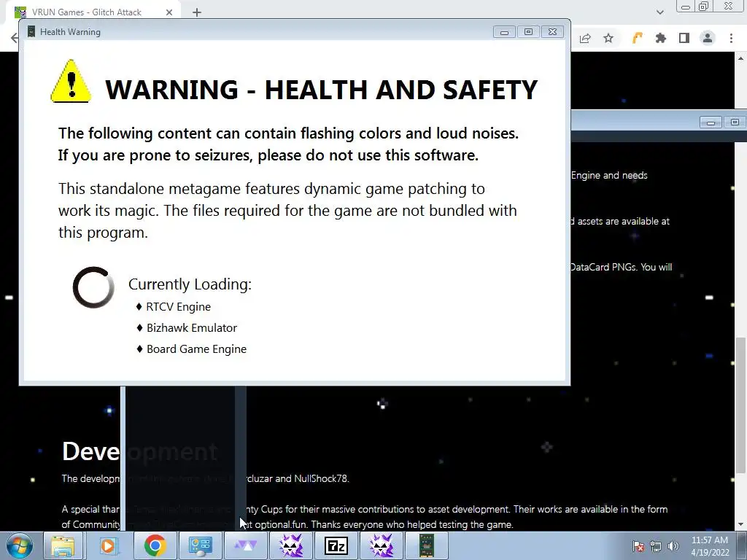Open the green game console taskbar icon
The width and height of the screenshot is (747, 560).
tap(426, 545)
